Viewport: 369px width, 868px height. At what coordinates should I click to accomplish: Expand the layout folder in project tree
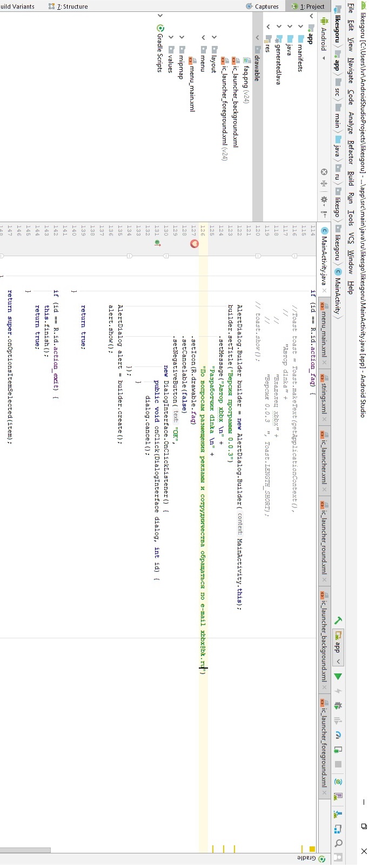(214, 37)
